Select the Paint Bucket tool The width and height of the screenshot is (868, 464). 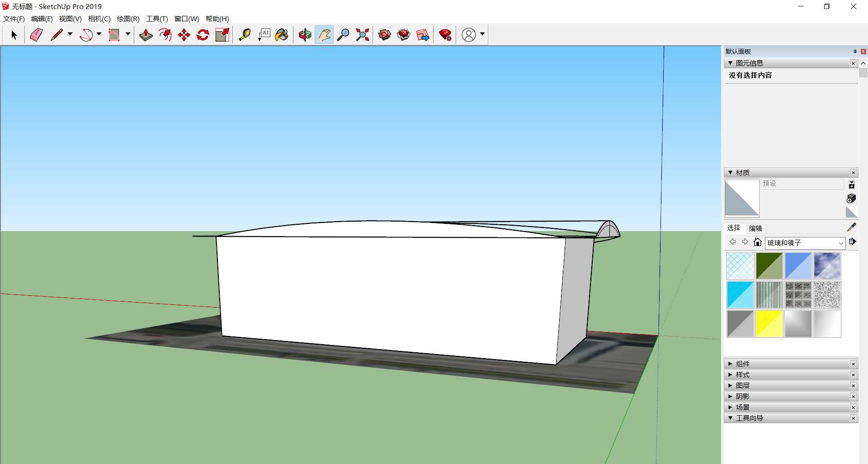coord(282,35)
